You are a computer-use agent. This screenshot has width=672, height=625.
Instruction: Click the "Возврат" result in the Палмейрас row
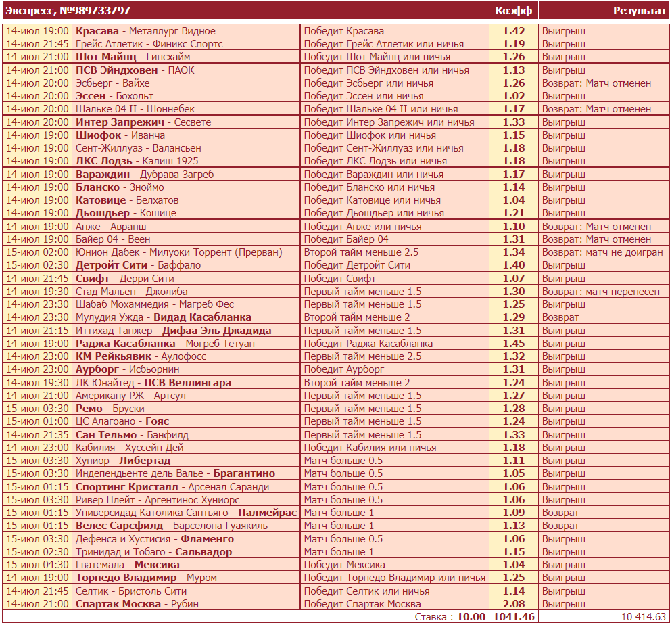[560, 513]
